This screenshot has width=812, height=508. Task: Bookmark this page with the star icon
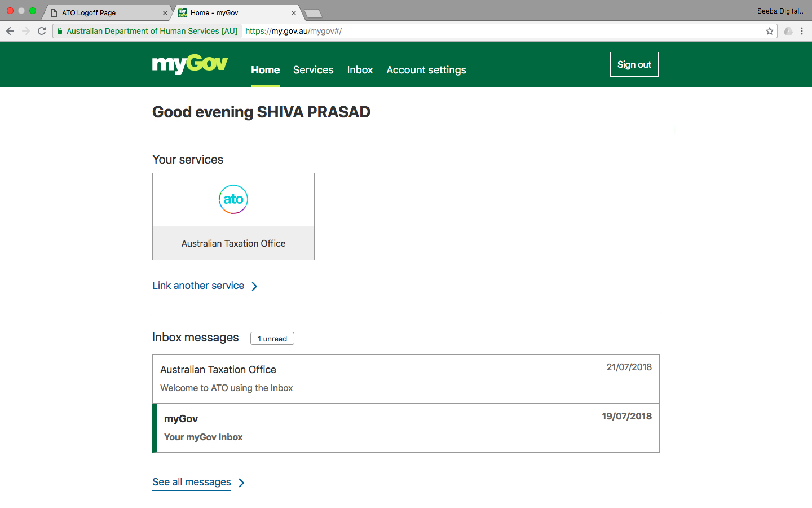click(770, 31)
